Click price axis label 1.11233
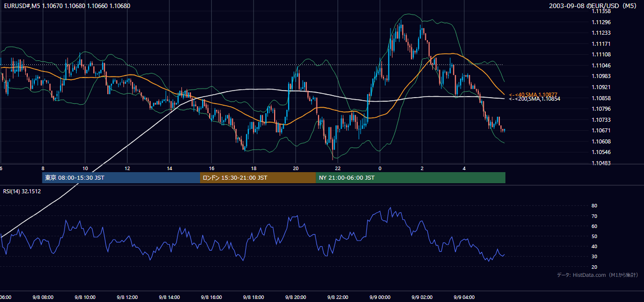Screen dimensions: 644x302 coord(602,33)
